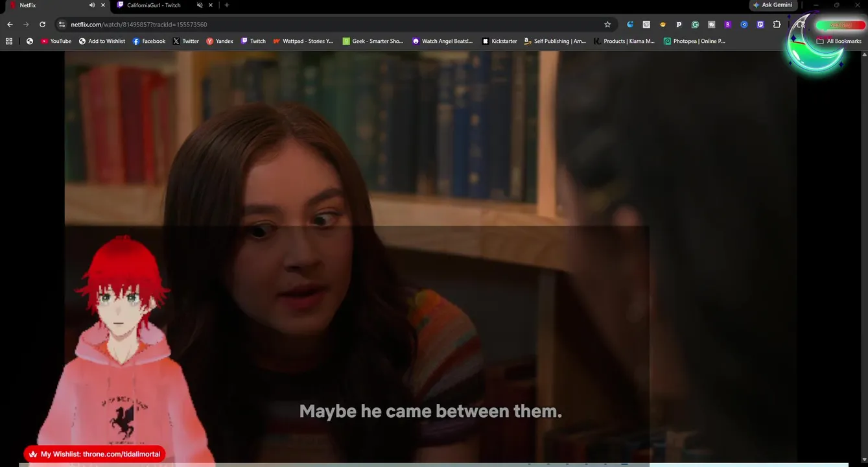The height and width of the screenshot is (467, 868).
Task: Click the netflix.com URL address bar
Action: pyautogui.click(x=334, y=25)
